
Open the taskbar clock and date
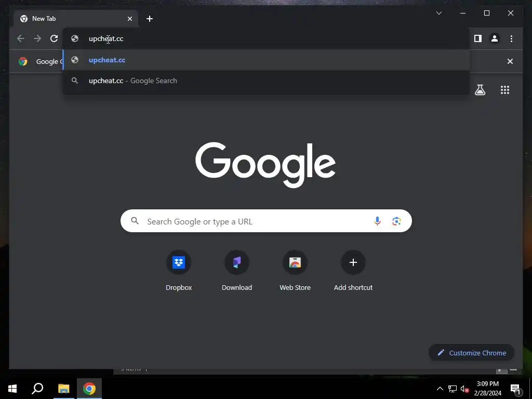tap(487, 389)
